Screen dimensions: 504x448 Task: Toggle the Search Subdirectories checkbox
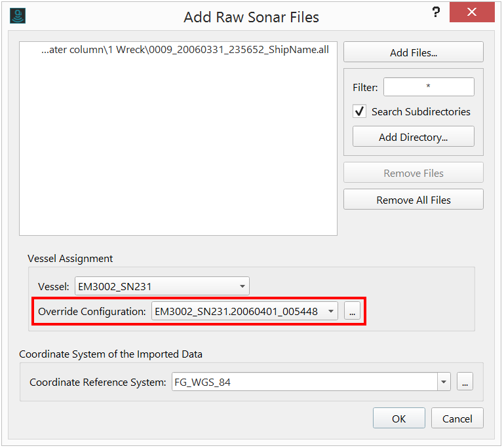pos(360,111)
